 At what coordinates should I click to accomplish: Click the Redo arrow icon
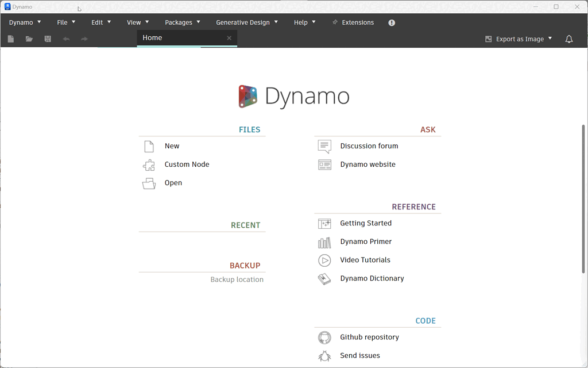[x=84, y=39]
